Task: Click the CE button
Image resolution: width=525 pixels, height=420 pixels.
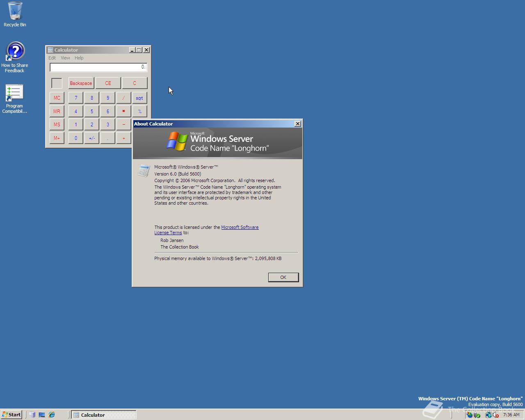Action: 108,83
